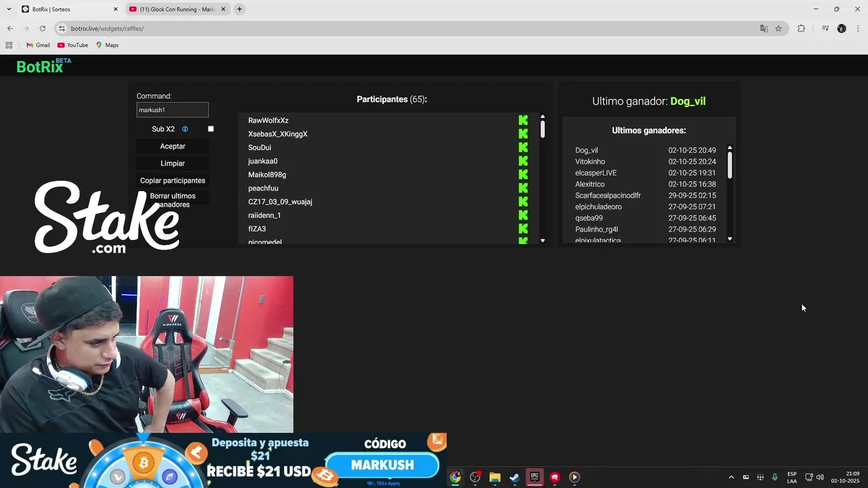This screenshot has height=488, width=868.
Task: Click winner Scarfacealpacinodlfr row
Action: [x=646, y=195]
